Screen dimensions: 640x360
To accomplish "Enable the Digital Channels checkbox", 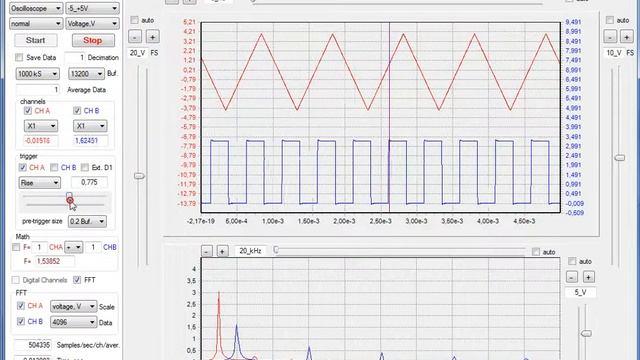I will click(16, 280).
